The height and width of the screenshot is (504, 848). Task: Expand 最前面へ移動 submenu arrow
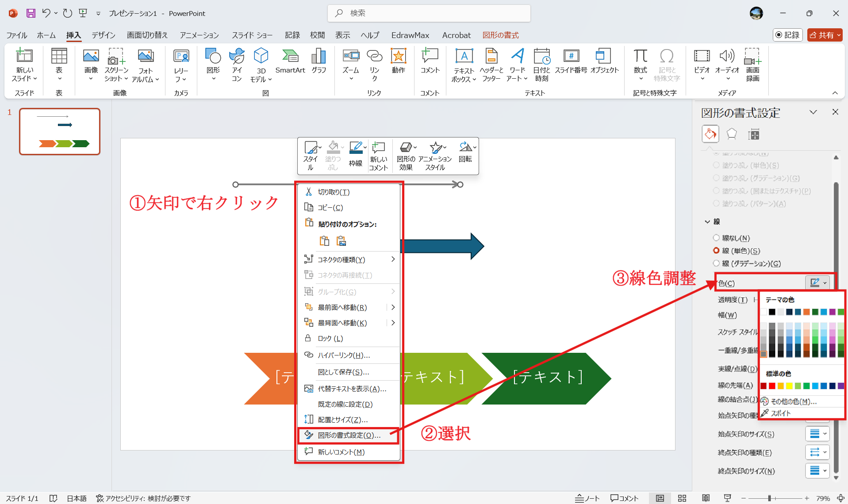(393, 307)
